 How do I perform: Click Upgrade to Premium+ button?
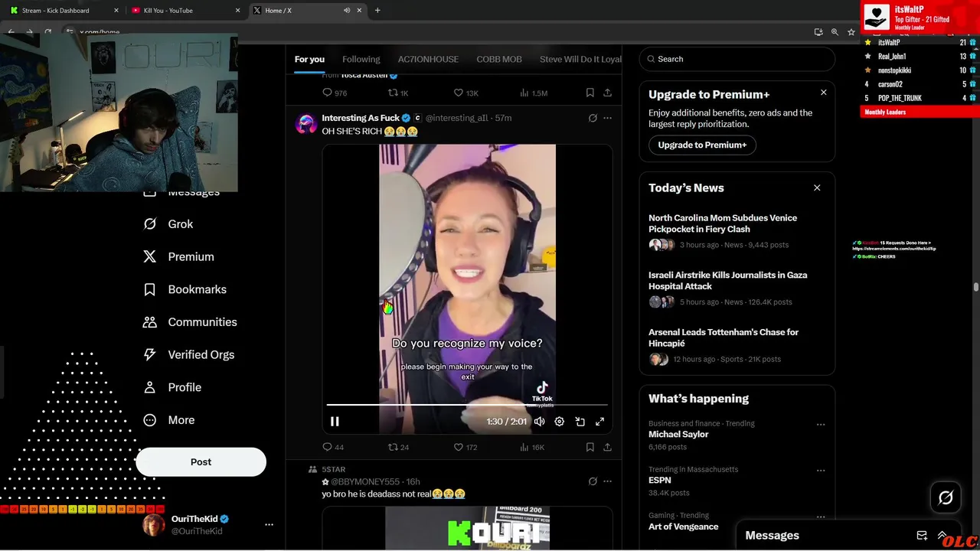[702, 145]
